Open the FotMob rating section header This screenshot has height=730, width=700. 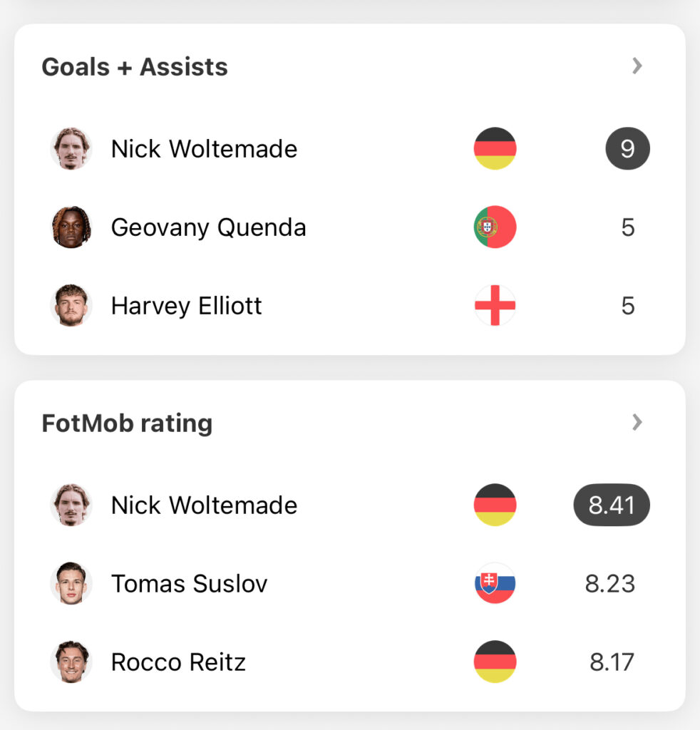127,423
